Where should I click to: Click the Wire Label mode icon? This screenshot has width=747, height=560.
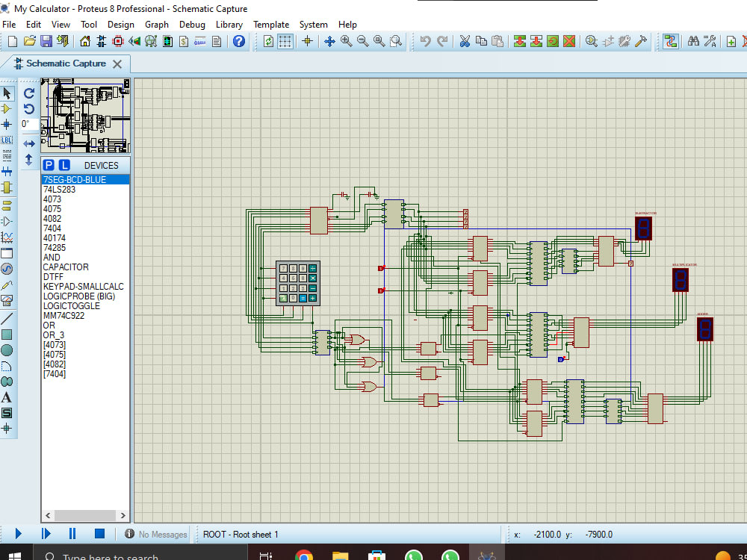[x=7, y=140]
